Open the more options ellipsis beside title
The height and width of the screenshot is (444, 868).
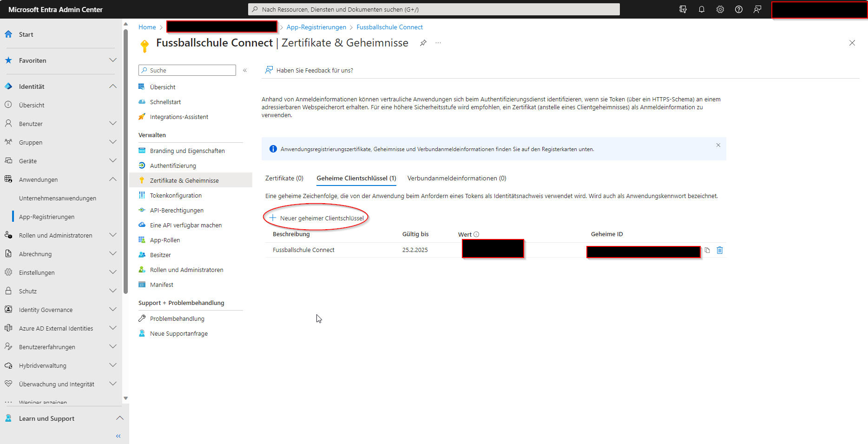pyautogui.click(x=438, y=43)
